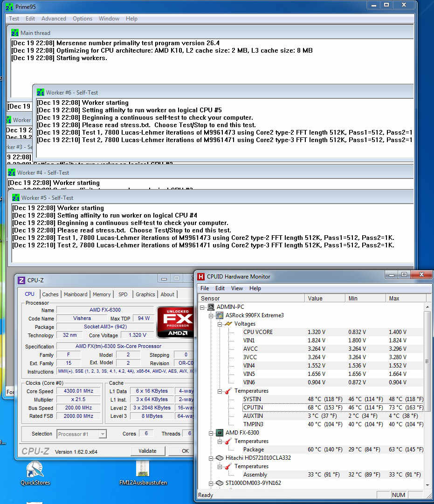This screenshot has height=504, width=434.
Task: Click the Validate button in CPU-Z
Action: click(x=148, y=451)
